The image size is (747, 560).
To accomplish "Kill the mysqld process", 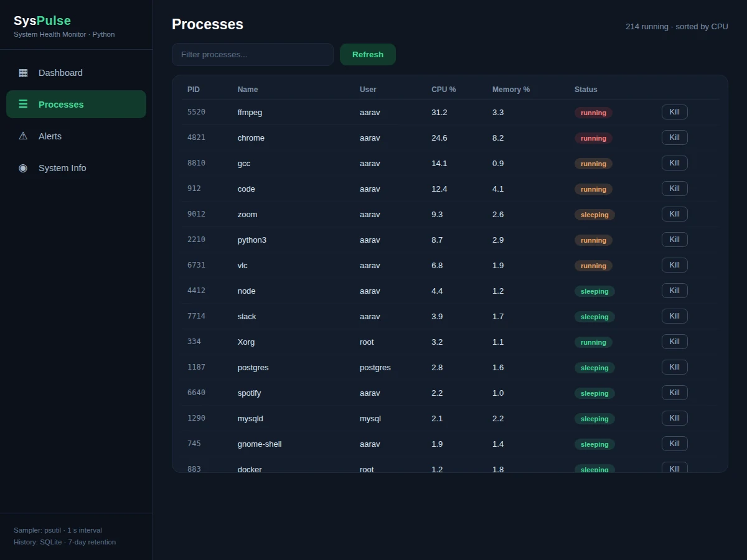I will (674, 418).
